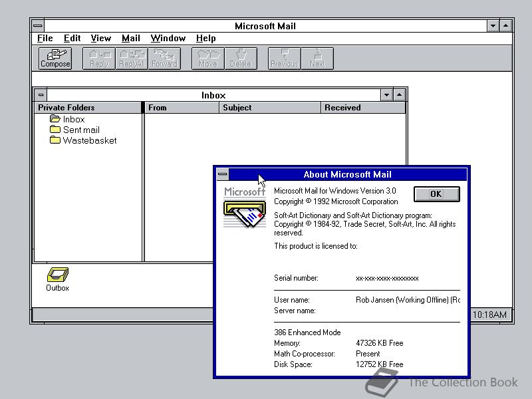The image size is (532, 399).
Task: Click the 10:18AM clock in status bar
Action: click(489, 315)
